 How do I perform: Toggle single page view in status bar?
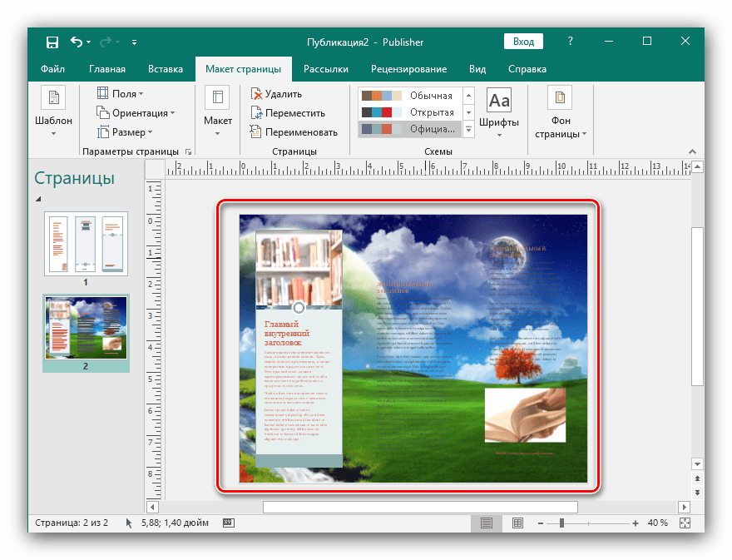coord(487,523)
